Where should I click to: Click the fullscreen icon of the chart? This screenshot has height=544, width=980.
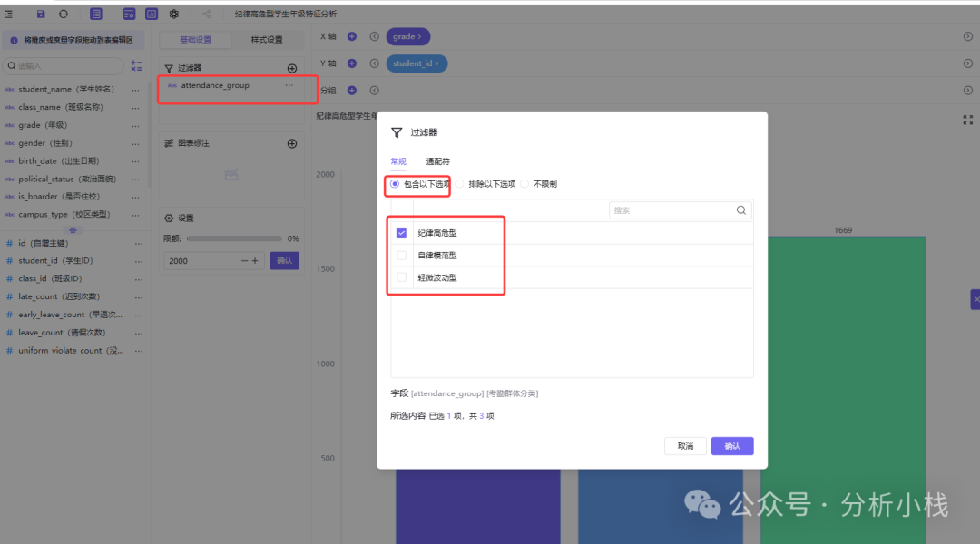[x=967, y=120]
